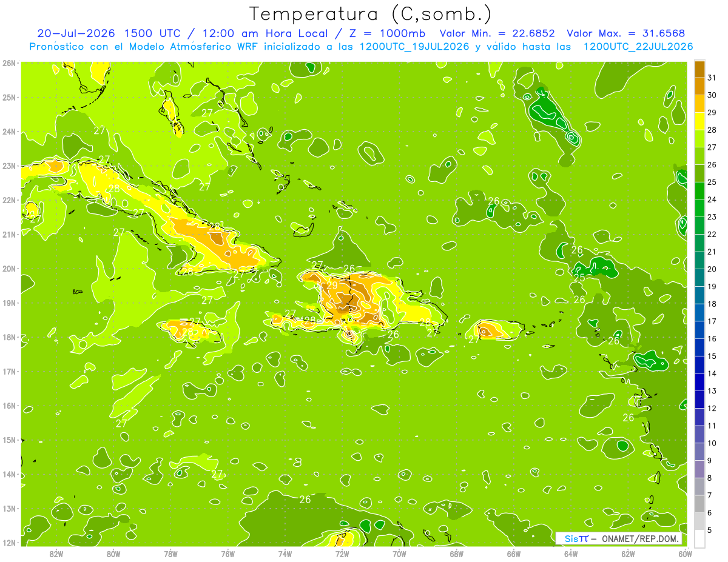The width and height of the screenshot is (728, 562).
Task: Click the 24N latitude axis label
Action: click(x=9, y=132)
